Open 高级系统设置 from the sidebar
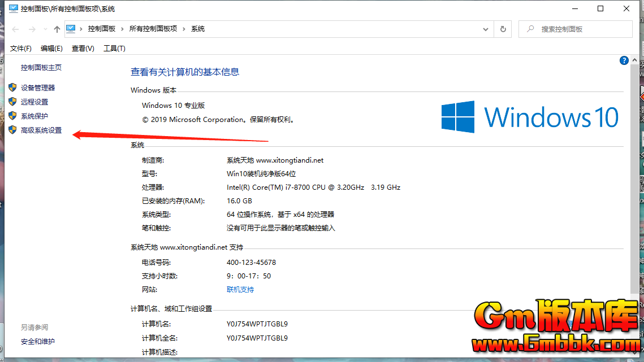Screen dimensions: 644x362 click(x=41, y=130)
